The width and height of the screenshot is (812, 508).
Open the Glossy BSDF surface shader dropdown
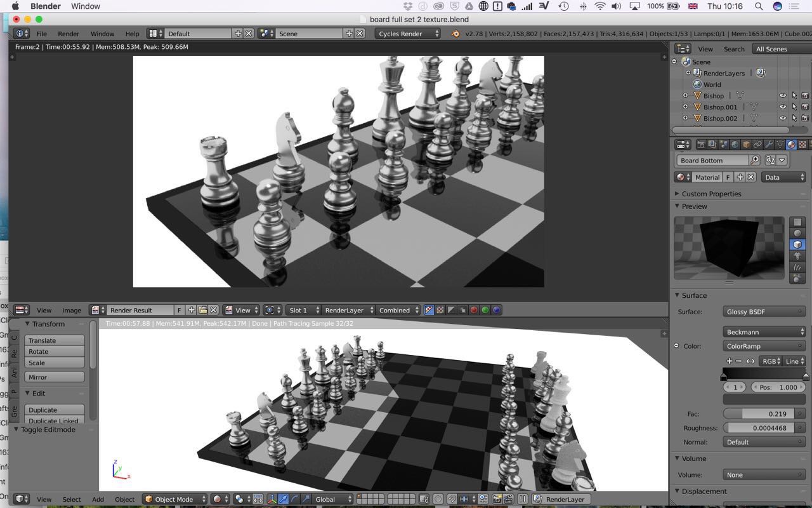click(764, 312)
